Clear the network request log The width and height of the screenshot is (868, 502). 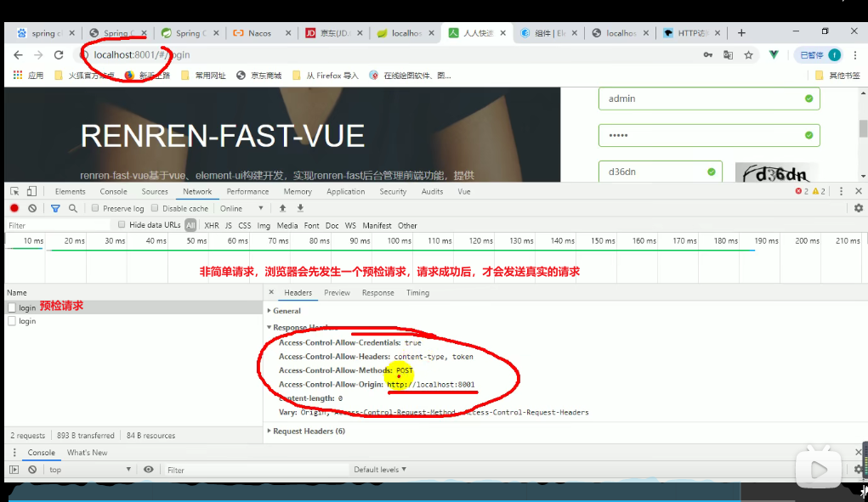click(32, 208)
